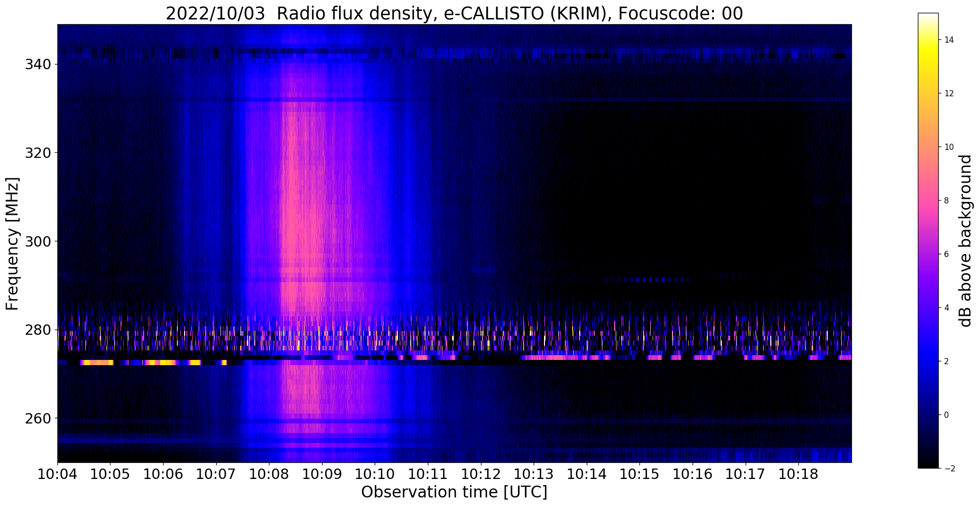
Task: Click the 300 frequency tick label
Action: click(x=38, y=241)
